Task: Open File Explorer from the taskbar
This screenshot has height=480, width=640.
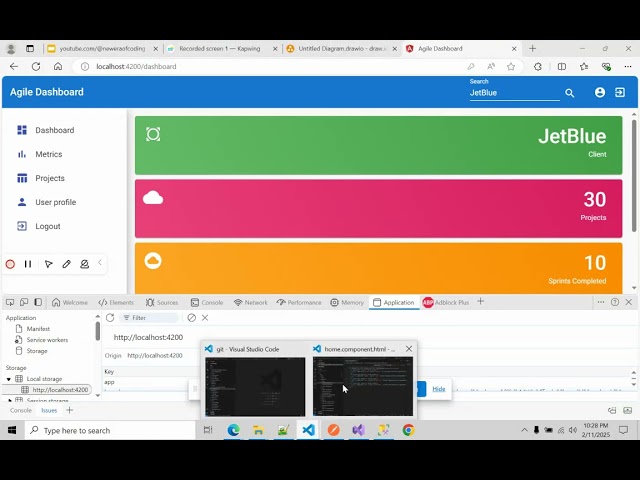Action: click(x=258, y=430)
